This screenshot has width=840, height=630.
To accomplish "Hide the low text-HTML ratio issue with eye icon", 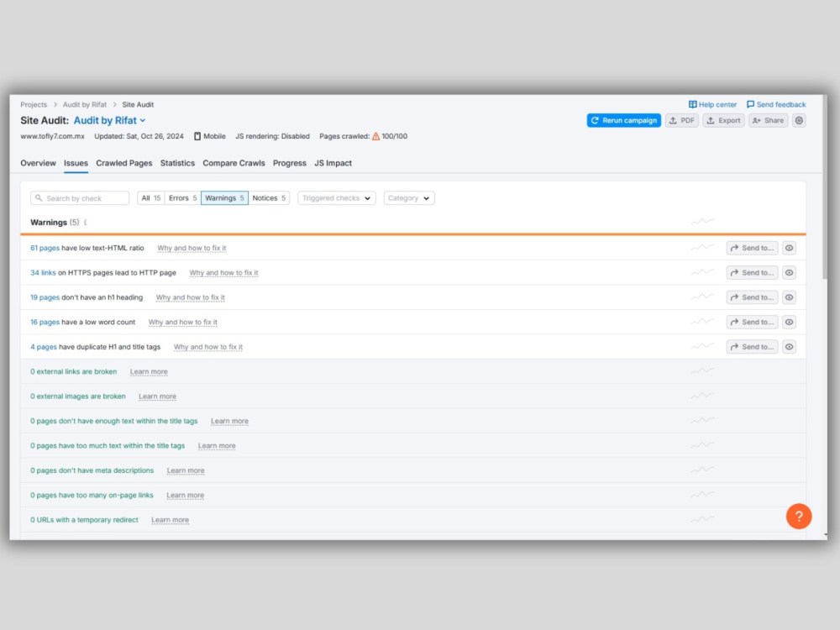I will tap(789, 248).
